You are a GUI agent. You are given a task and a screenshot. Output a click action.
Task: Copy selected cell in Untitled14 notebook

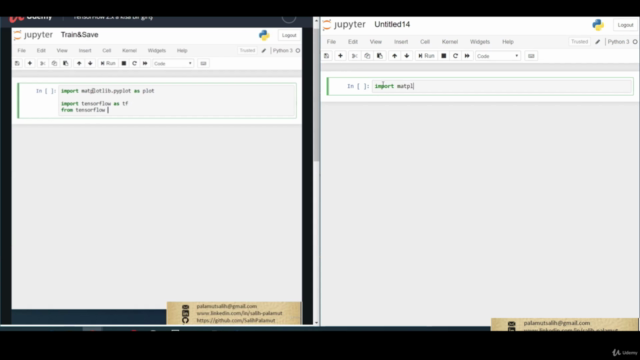point(367,56)
